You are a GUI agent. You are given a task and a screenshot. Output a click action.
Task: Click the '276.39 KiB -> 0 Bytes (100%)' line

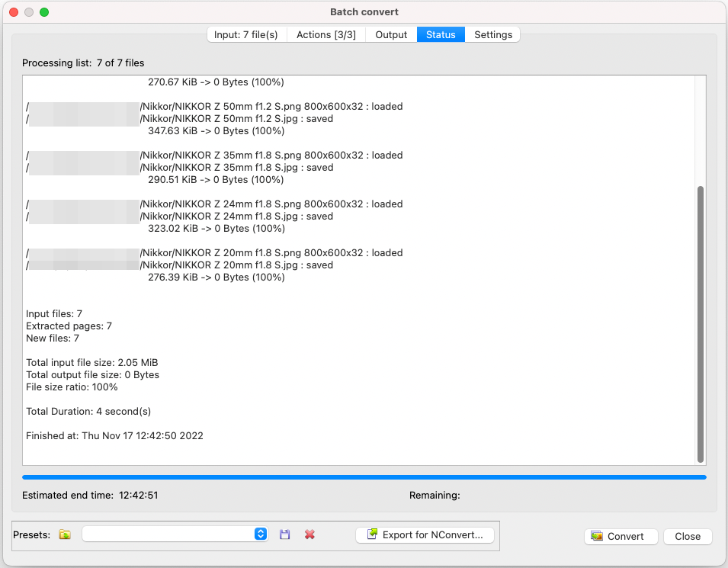pyautogui.click(x=216, y=278)
